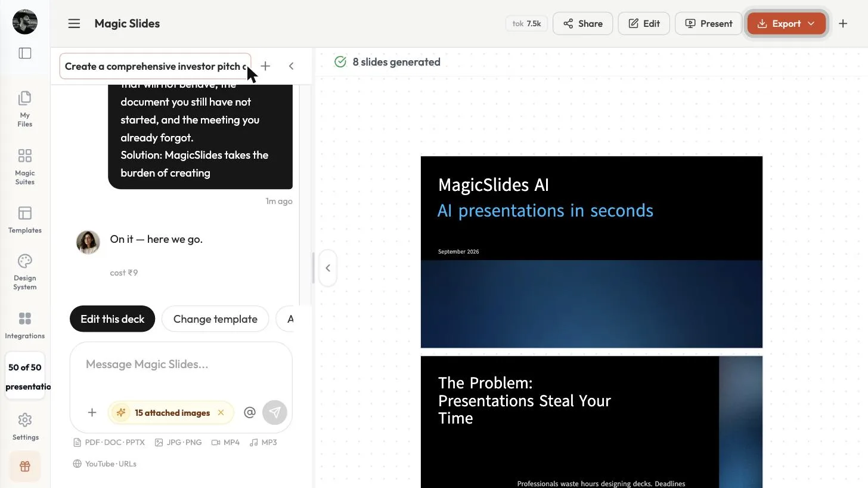Screen dimensions: 868x488
Task: Click the @ mention icon
Action: click(x=250, y=412)
